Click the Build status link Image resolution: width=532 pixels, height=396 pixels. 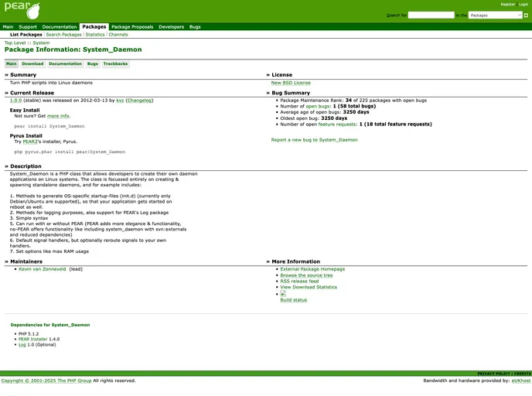[294, 300]
